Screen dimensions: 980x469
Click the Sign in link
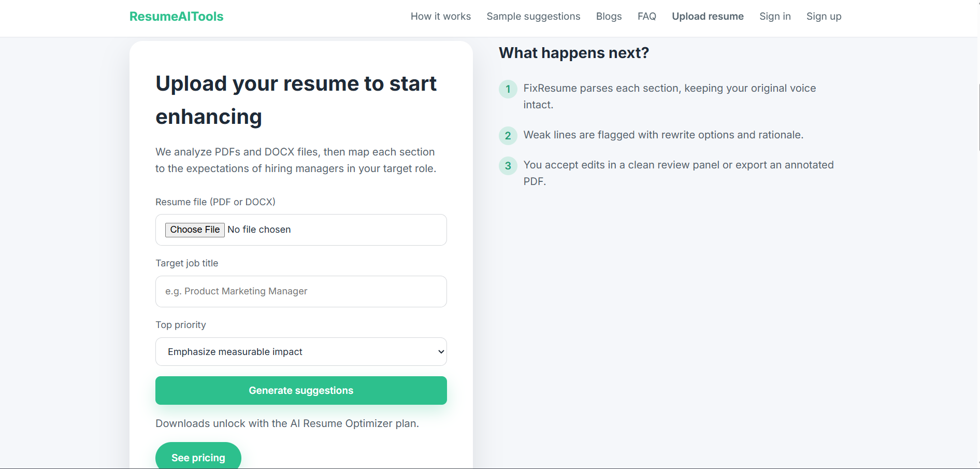(775, 16)
